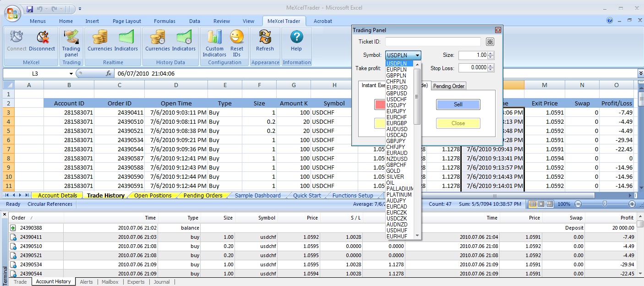
Task: Click History Data Currencies icon
Action: click(x=158, y=37)
